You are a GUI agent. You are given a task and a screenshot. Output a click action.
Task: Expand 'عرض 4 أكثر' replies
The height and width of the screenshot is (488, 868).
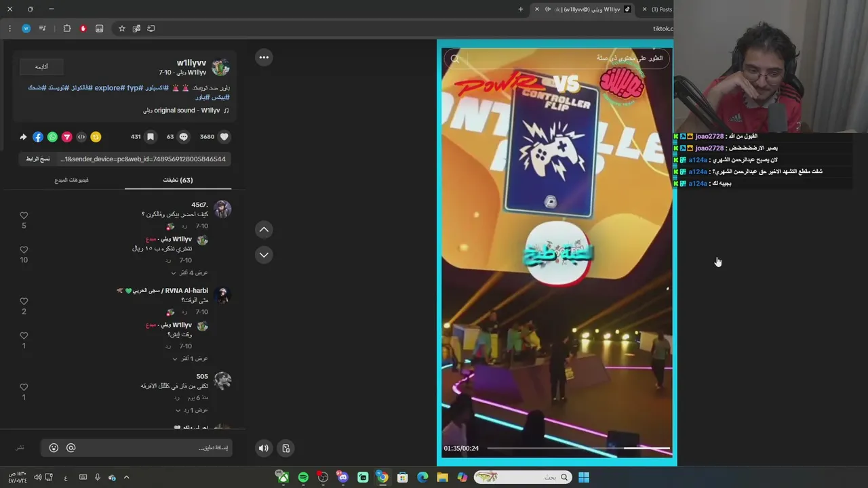point(189,273)
